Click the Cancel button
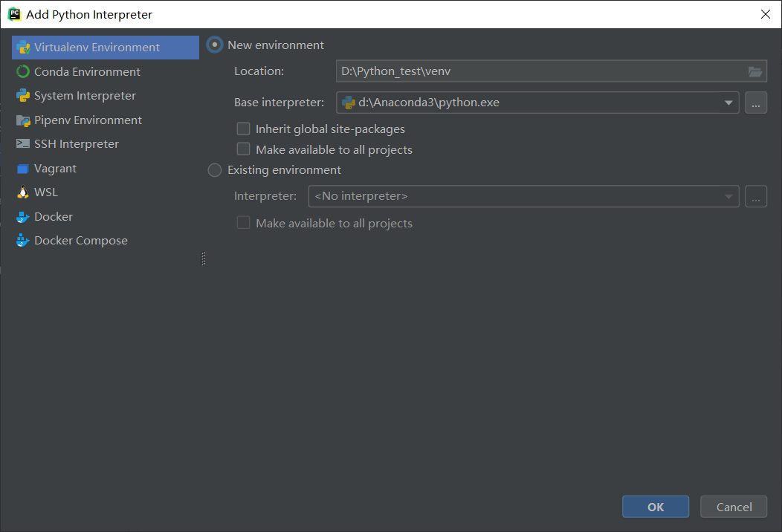Screen dimensions: 782x532 point(734,507)
